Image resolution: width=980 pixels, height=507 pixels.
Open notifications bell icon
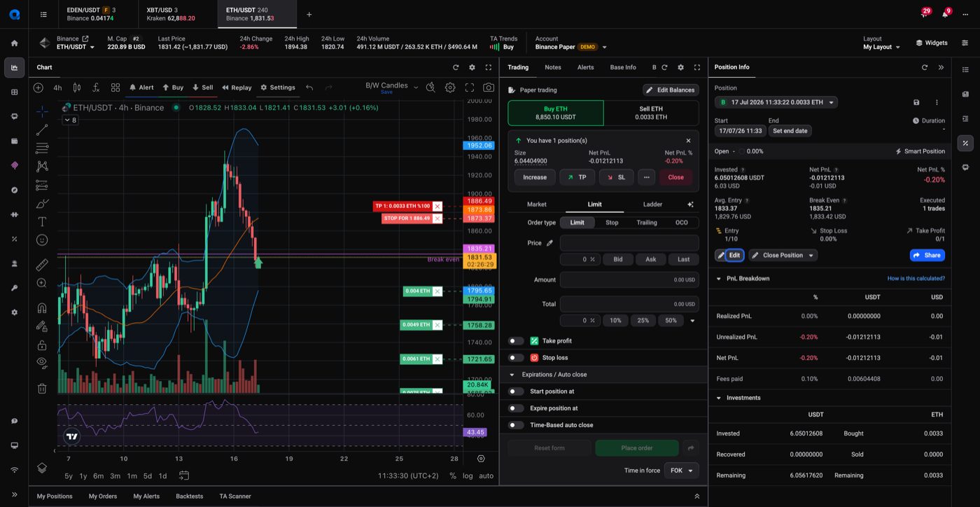(x=945, y=14)
